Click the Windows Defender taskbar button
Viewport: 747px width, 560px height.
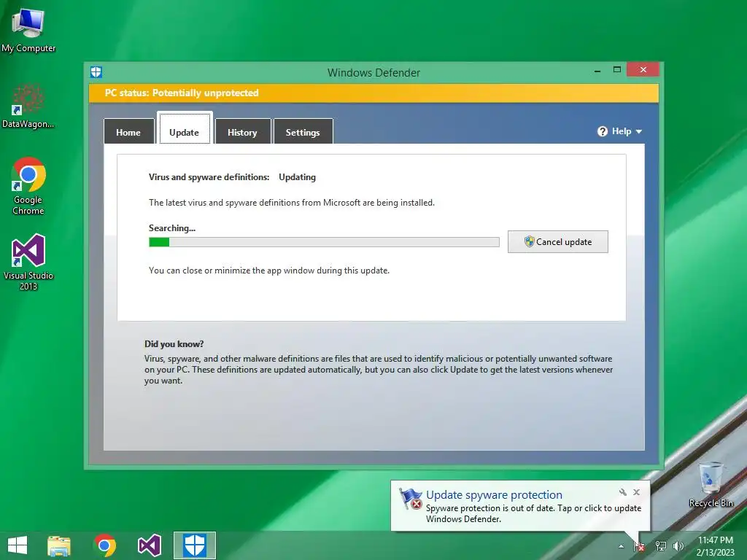pyautogui.click(x=194, y=545)
